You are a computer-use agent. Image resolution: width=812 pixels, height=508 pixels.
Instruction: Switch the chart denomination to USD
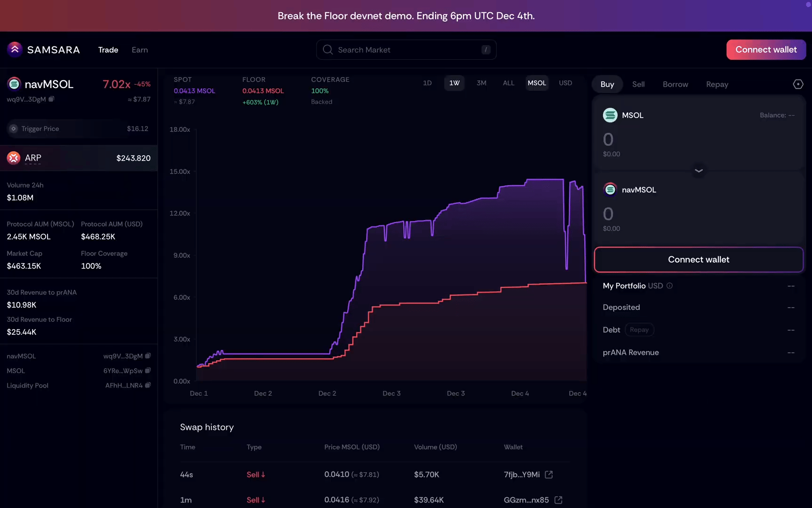click(x=565, y=83)
